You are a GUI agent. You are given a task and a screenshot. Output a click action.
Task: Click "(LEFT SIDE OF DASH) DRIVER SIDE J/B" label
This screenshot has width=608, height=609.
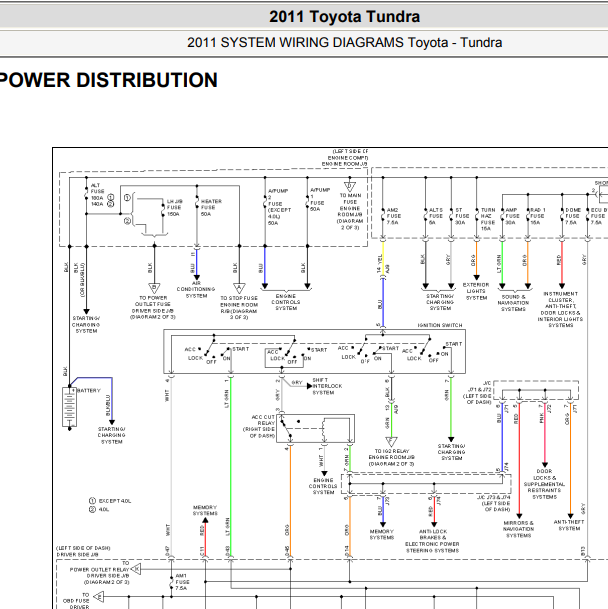click(x=83, y=551)
